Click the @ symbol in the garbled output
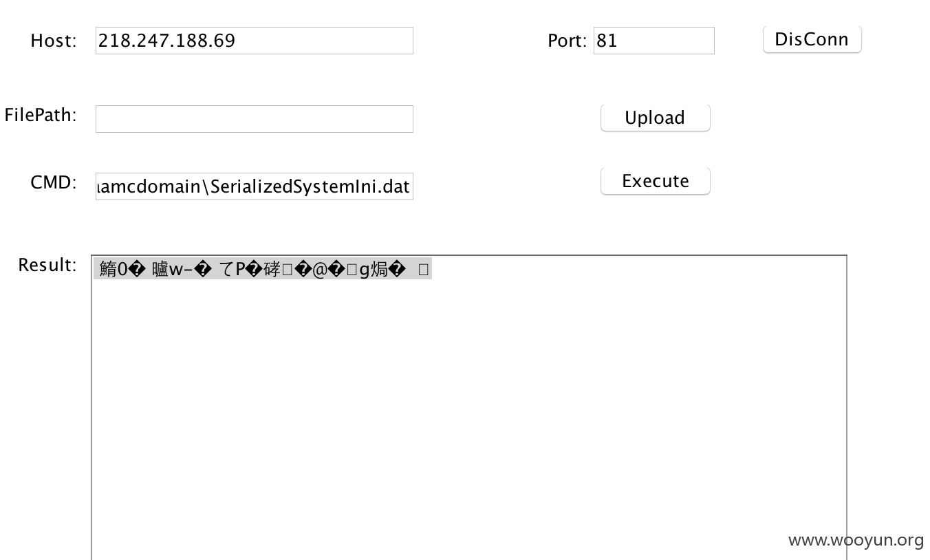This screenshot has width=930, height=560. click(x=320, y=270)
